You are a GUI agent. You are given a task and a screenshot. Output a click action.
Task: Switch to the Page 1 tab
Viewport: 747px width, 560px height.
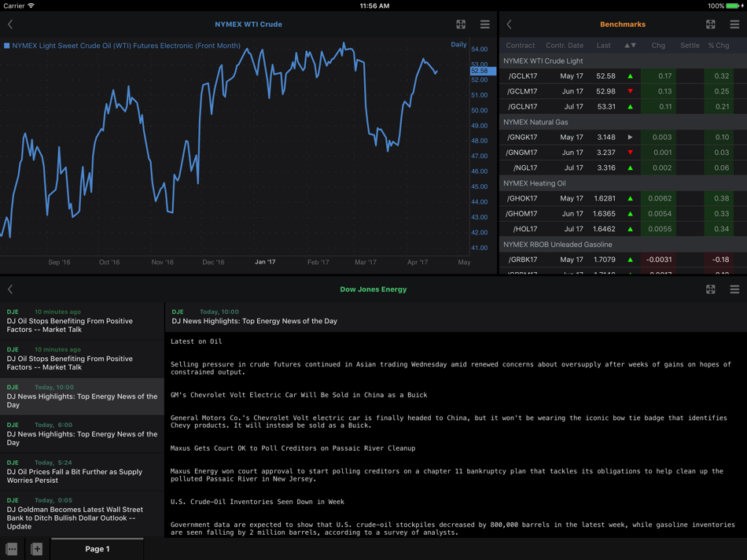(x=97, y=548)
